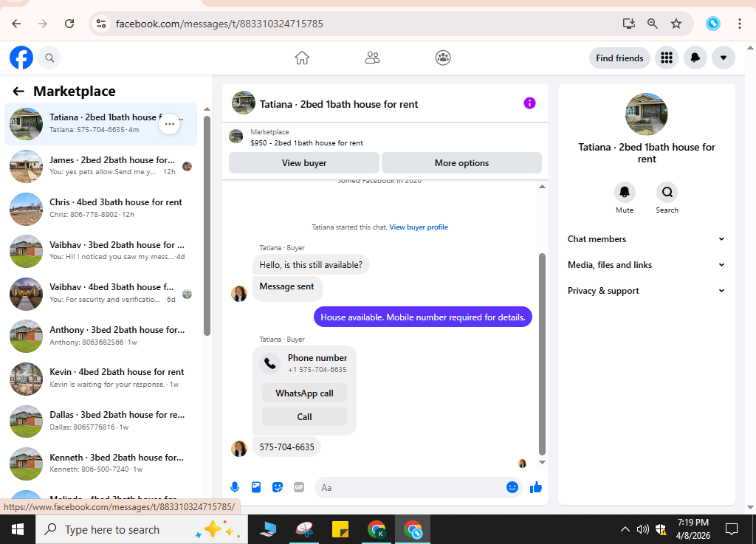Image resolution: width=756 pixels, height=544 pixels.
Task: Click taskbar search box
Action: [142, 529]
